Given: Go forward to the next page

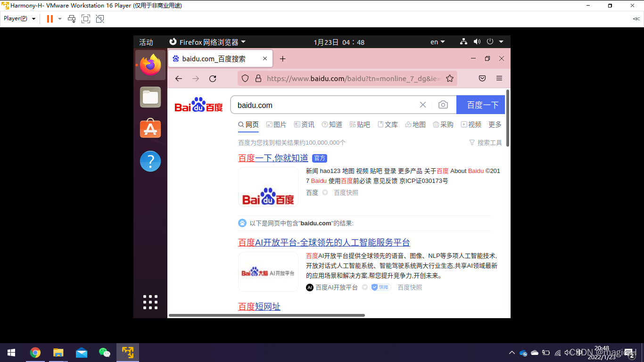Looking at the screenshot, I should pyautogui.click(x=196, y=79).
